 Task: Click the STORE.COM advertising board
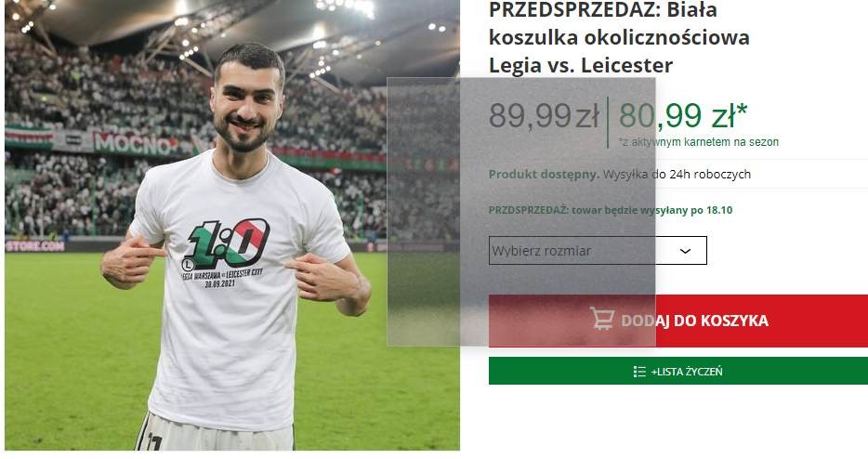(35, 245)
